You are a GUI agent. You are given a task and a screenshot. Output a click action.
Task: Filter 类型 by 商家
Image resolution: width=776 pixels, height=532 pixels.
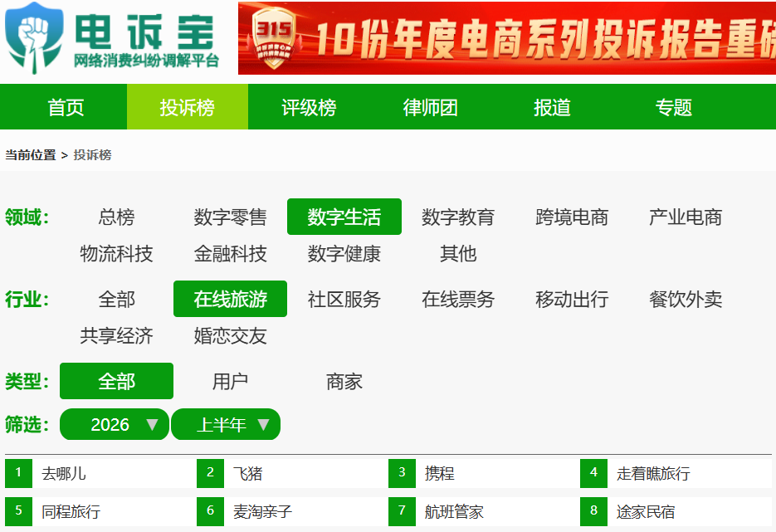coord(344,381)
